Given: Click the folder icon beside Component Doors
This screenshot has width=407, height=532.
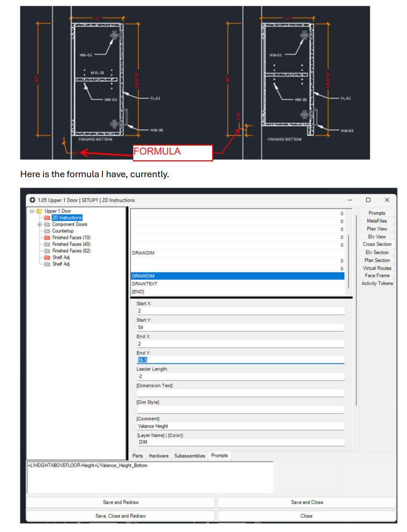Looking at the screenshot, I should 47,224.
